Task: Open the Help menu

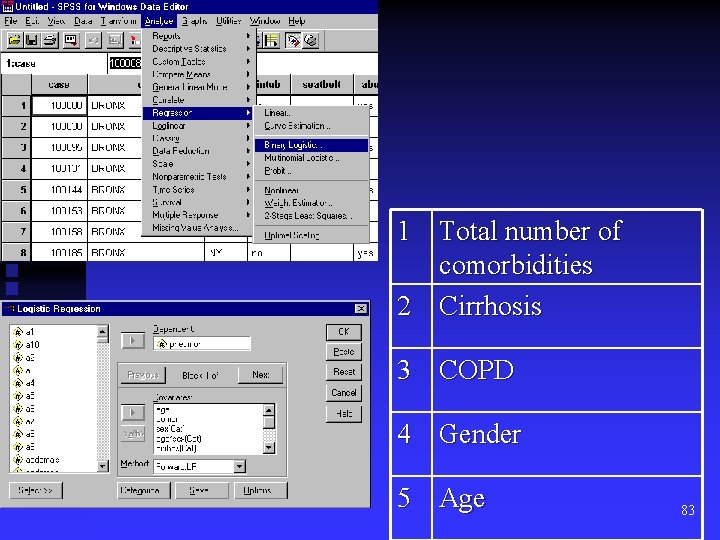Action: (x=297, y=21)
